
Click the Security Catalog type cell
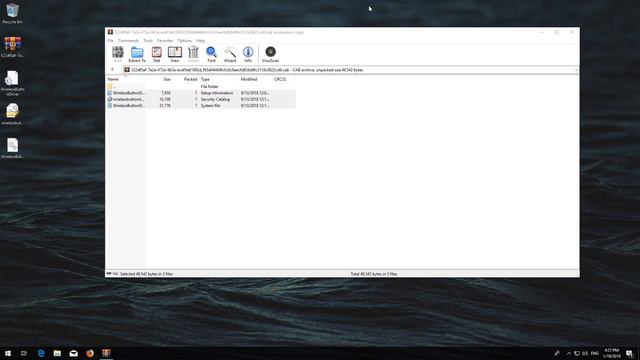(x=215, y=99)
